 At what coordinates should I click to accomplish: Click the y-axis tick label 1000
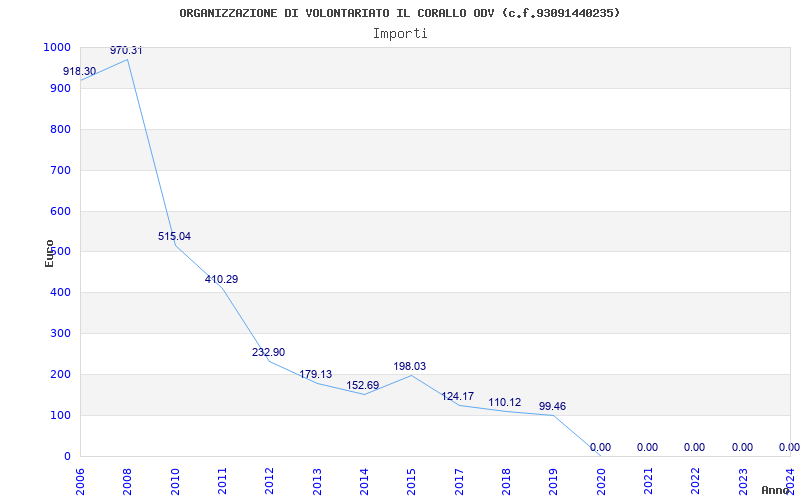(57, 47)
